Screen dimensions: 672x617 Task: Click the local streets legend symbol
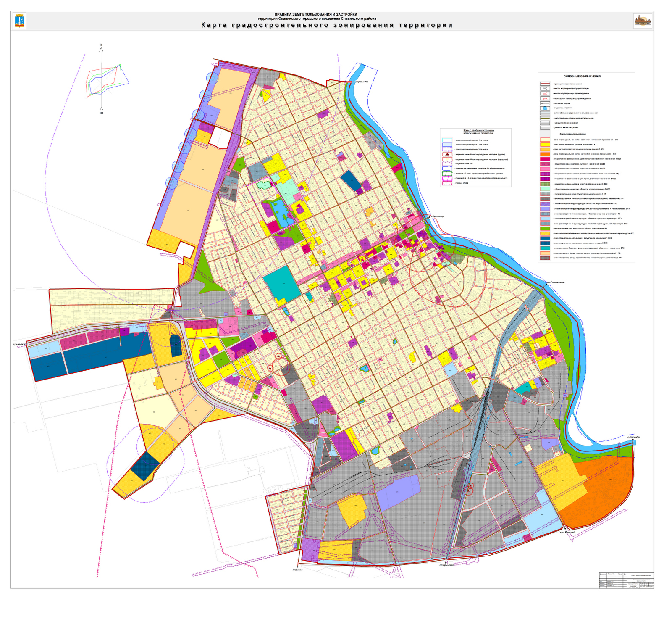[x=545, y=123]
